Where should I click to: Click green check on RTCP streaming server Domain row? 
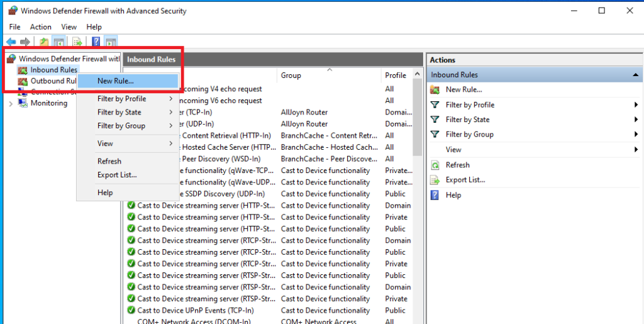(x=131, y=240)
